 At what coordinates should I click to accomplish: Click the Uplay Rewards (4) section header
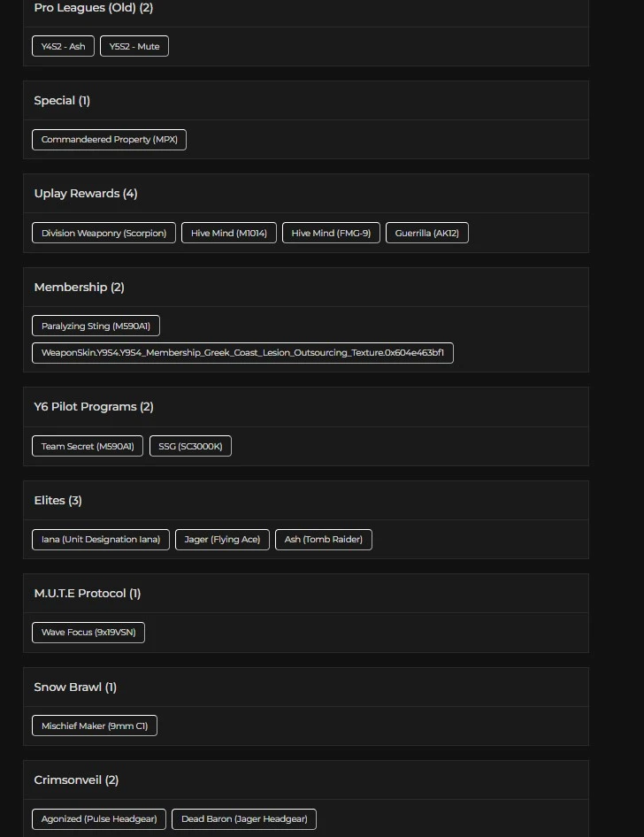click(x=86, y=194)
